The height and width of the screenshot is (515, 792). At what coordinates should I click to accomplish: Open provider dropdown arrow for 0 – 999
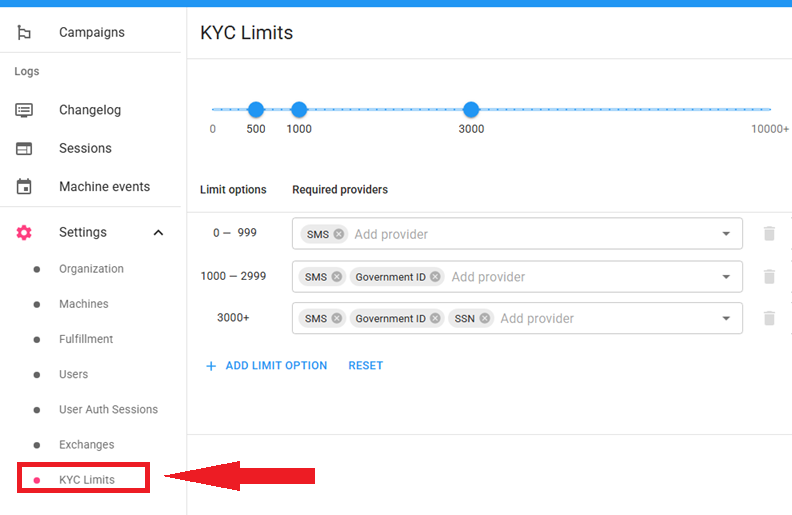726,234
